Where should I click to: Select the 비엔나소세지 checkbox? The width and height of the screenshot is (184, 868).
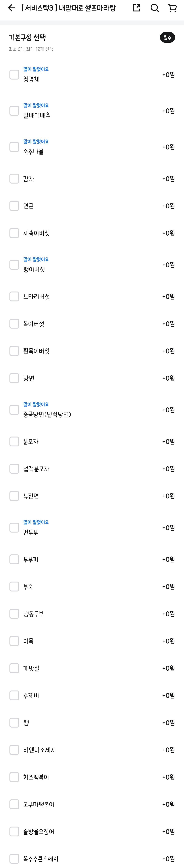[x=14, y=750]
